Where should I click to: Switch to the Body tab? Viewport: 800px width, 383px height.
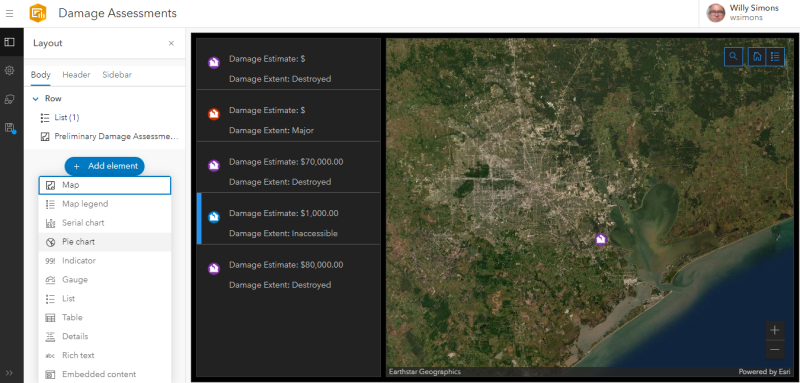coord(40,75)
